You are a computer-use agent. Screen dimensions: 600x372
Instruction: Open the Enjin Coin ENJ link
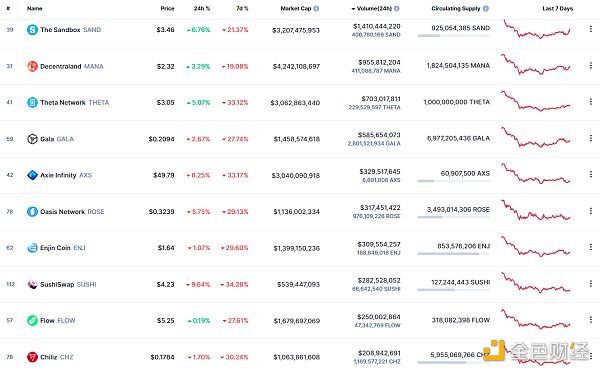[63, 248]
